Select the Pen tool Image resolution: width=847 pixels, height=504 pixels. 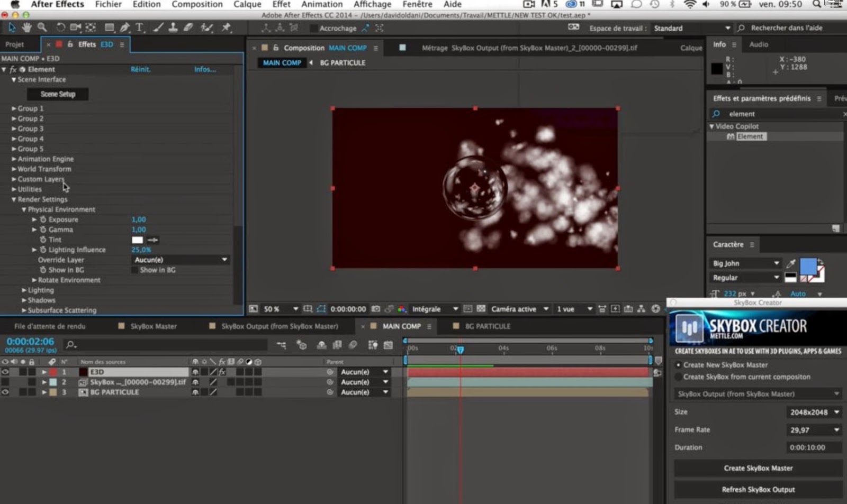click(125, 28)
